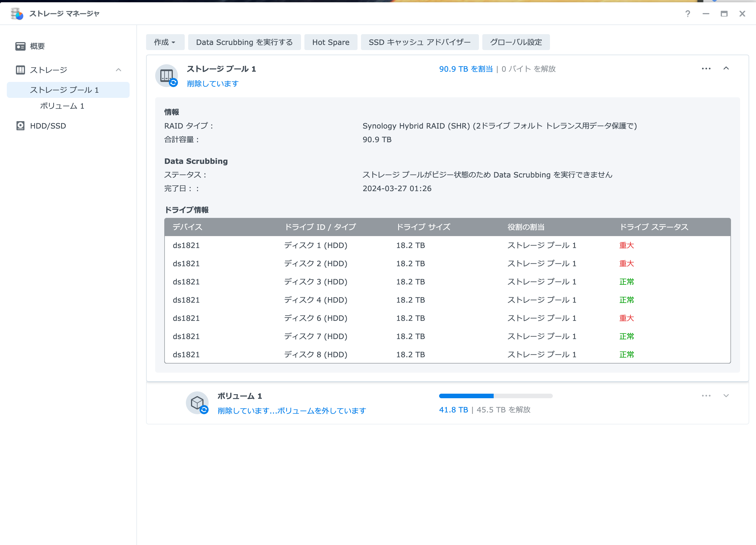Click the ボリューム 1 cube icon

point(197,402)
